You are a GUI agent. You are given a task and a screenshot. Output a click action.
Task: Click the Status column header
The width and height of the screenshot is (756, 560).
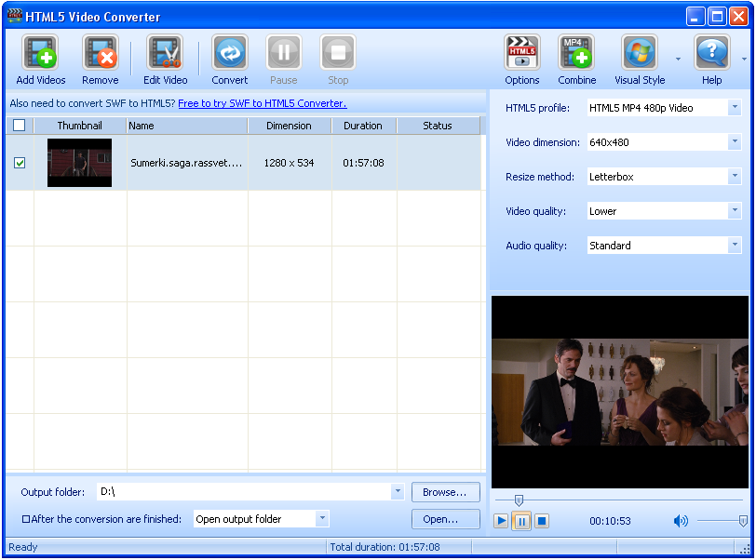click(x=438, y=126)
